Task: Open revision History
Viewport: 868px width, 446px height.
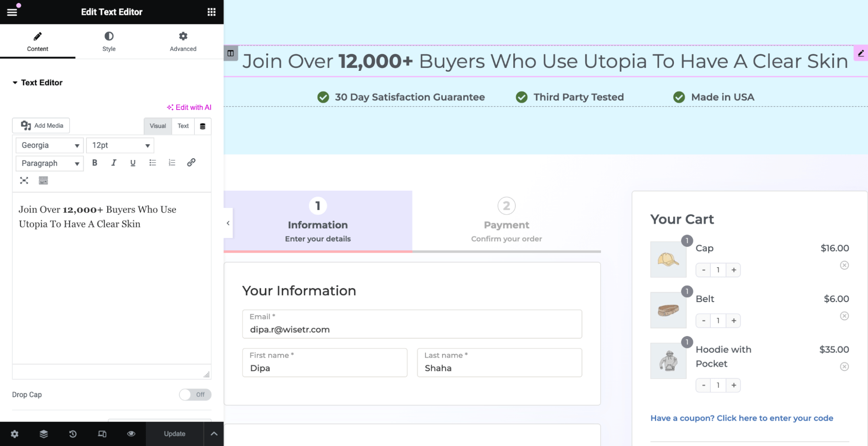Action: click(x=73, y=434)
